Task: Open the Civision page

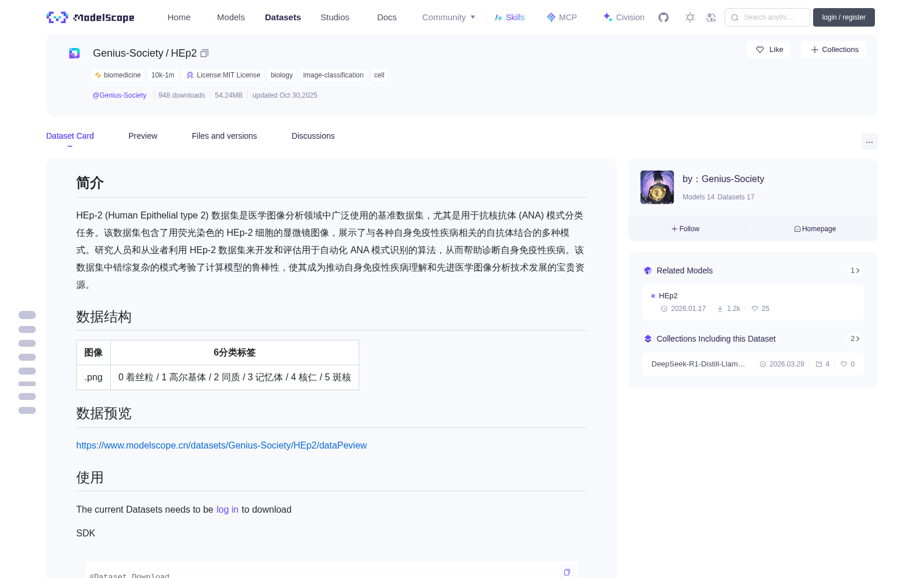Action: coord(624,17)
